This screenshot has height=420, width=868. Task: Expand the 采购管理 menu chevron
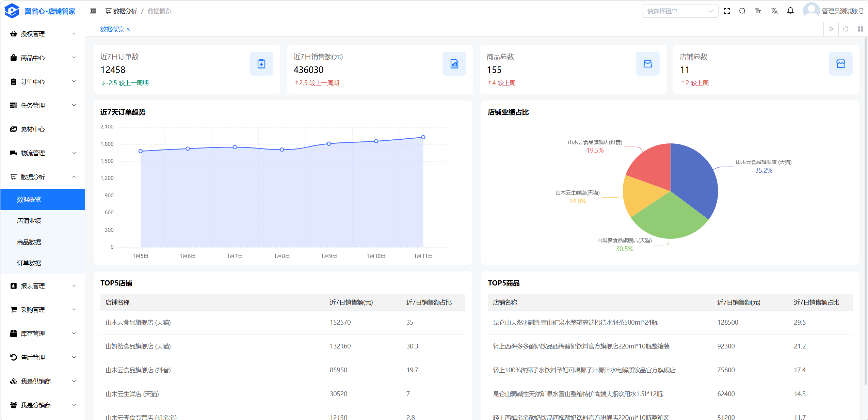pyautogui.click(x=74, y=310)
